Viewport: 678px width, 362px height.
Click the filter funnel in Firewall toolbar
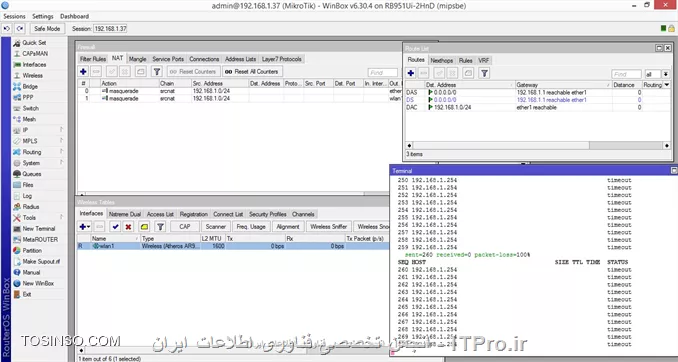[x=157, y=71]
